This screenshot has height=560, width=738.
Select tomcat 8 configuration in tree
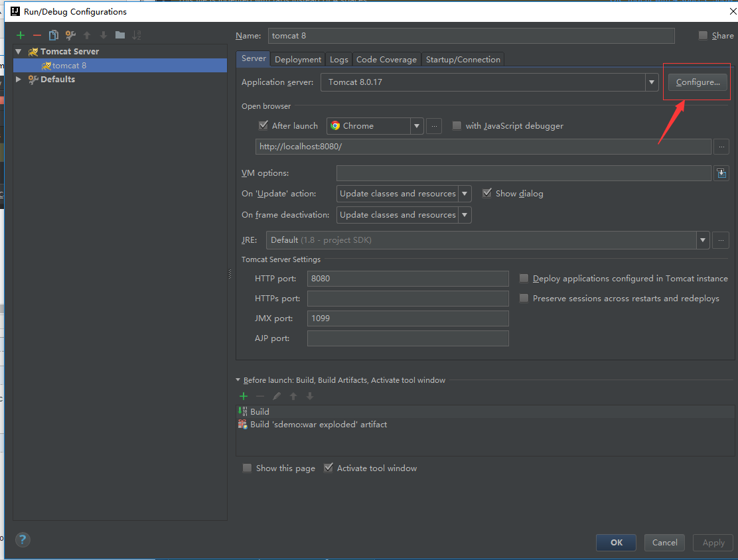point(120,66)
